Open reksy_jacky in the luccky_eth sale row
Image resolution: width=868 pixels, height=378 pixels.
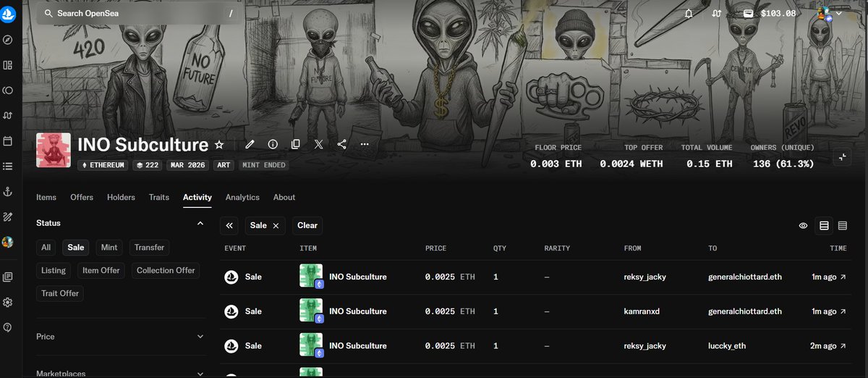645,346
